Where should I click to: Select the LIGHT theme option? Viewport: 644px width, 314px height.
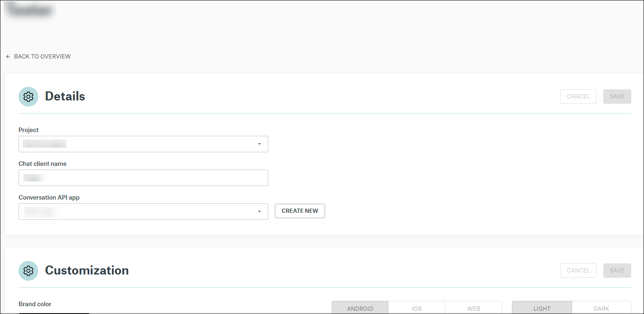click(x=542, y=308)
